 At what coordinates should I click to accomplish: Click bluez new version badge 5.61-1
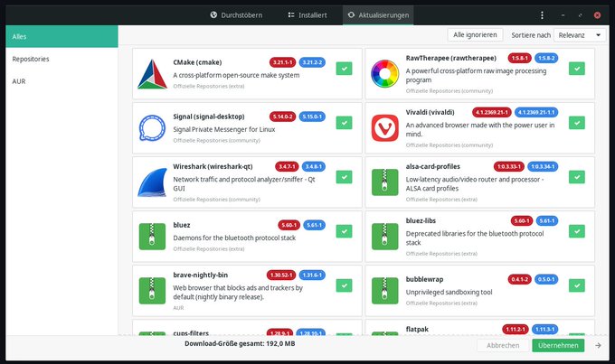coord(314,225)
